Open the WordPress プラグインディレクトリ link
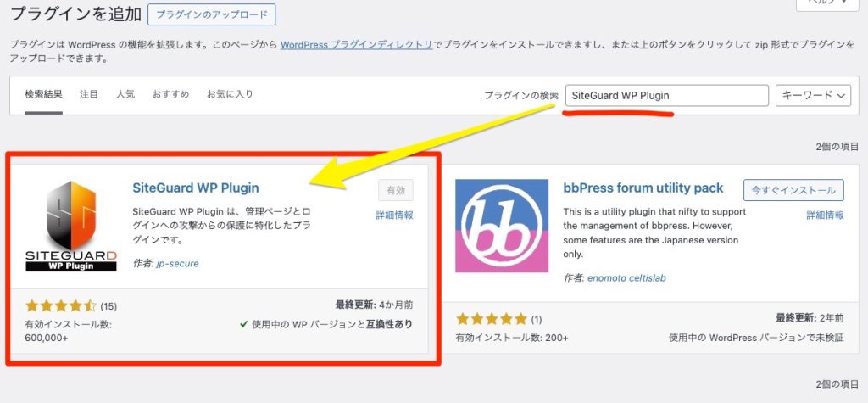 357,44
